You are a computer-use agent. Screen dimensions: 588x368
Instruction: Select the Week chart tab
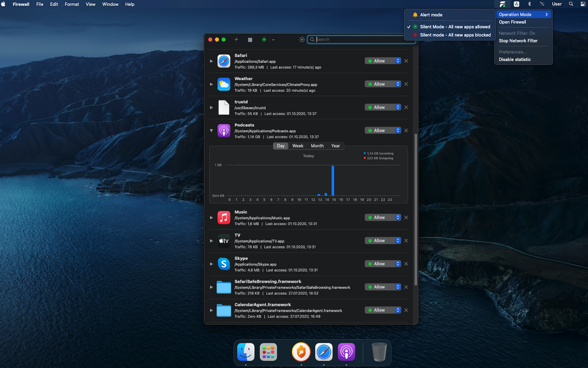click(x=298, y=146)
